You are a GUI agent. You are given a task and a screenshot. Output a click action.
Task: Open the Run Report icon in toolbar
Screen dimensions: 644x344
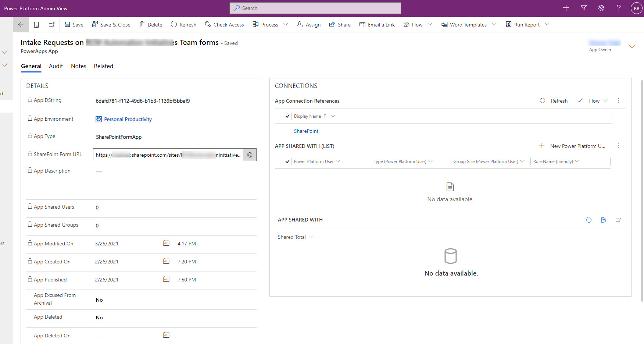click(x=509, y=24)
